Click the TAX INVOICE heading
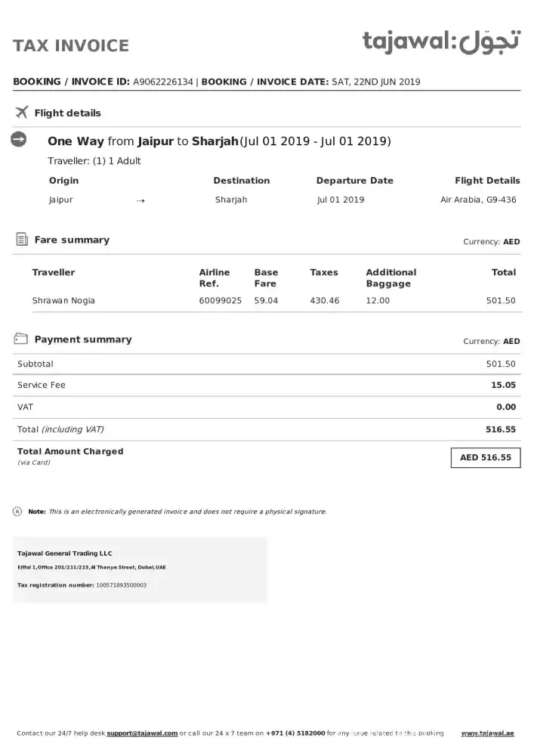Image resolution: width=534 pixels, height=756 pixels. [71, 45]
